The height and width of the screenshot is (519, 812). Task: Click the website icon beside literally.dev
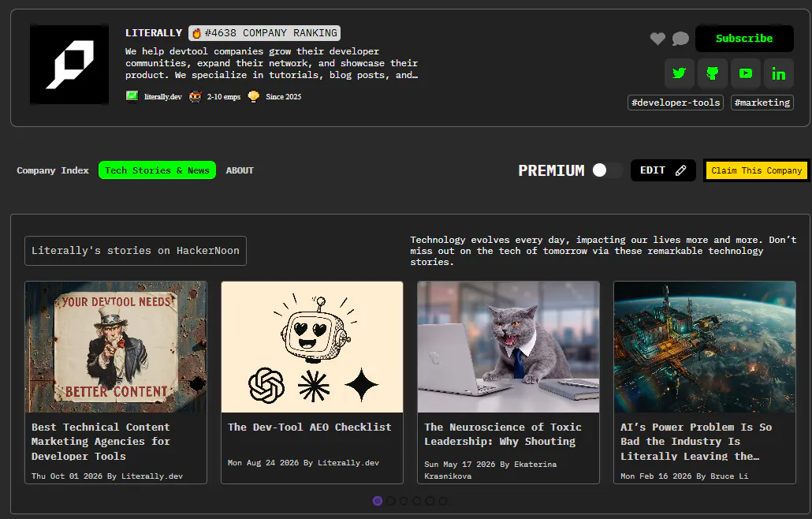pyautogui.click(x=132, y=96)
